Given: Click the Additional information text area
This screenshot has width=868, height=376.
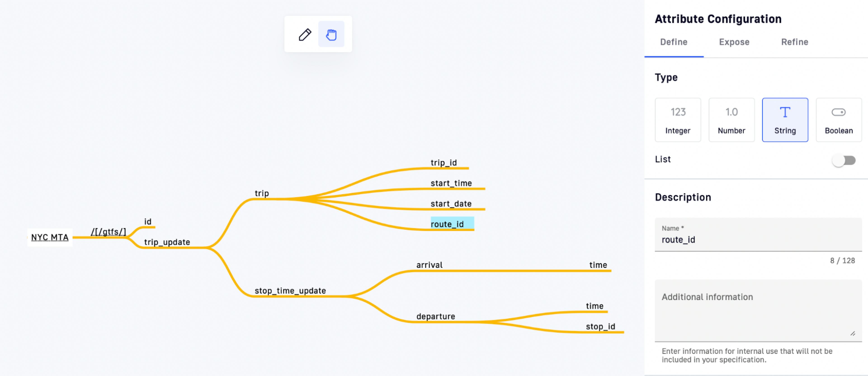Looking at the screenshot, I should pyautogui.click(x=758, y=311).
